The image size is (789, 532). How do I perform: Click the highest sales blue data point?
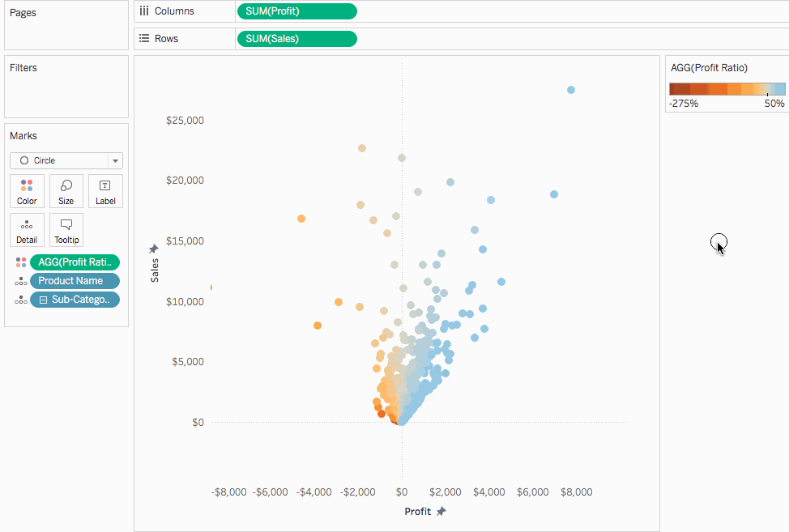click(571, 90)
